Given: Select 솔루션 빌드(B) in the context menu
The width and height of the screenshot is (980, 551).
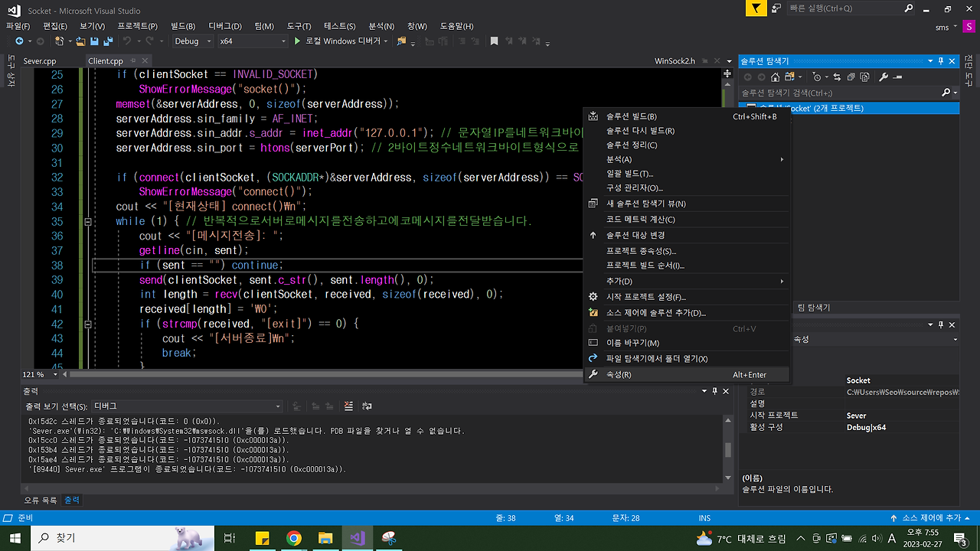Looking at the screenshot, I should (687, 116).
